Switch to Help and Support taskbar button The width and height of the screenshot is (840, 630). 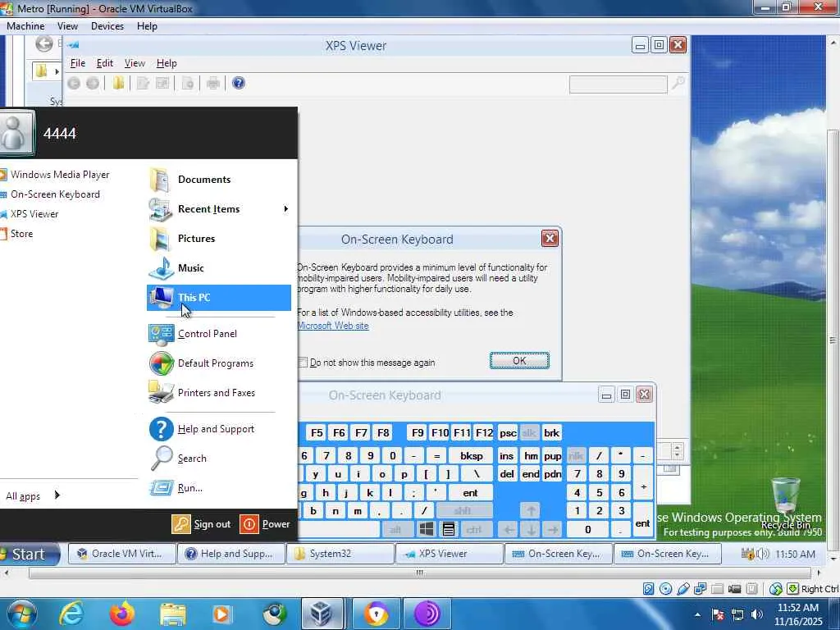[231, 554]
